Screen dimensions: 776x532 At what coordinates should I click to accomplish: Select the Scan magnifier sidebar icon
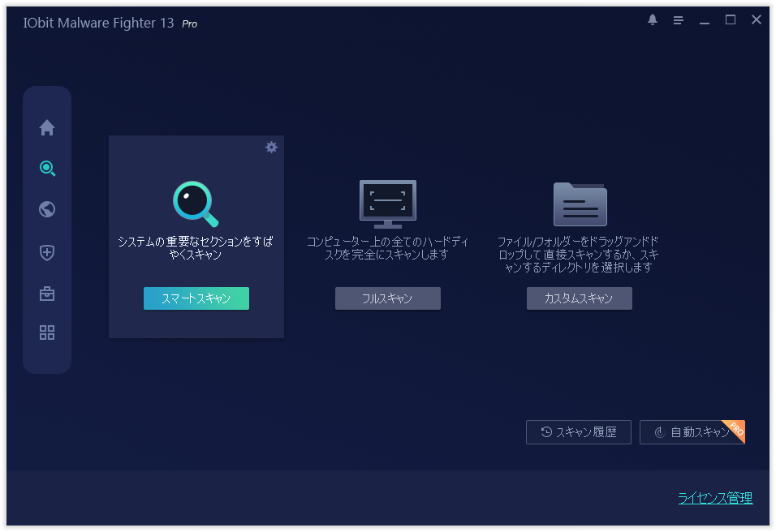[47, 169]
